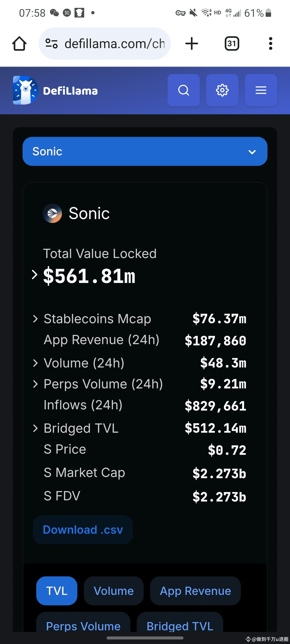
Task: Open the tab switcher showing 31 tabs
Action: (231, 43)
